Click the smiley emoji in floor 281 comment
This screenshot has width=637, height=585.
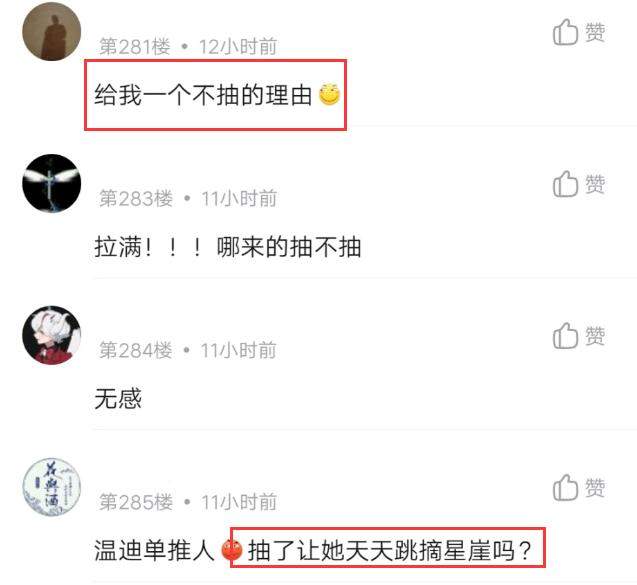(329, 95)
